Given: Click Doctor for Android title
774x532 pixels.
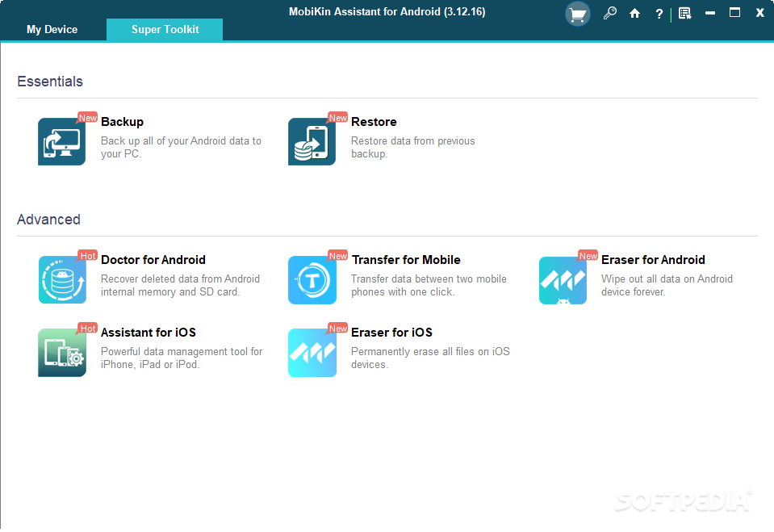Looking at the screenshot, I should point(153,260).
